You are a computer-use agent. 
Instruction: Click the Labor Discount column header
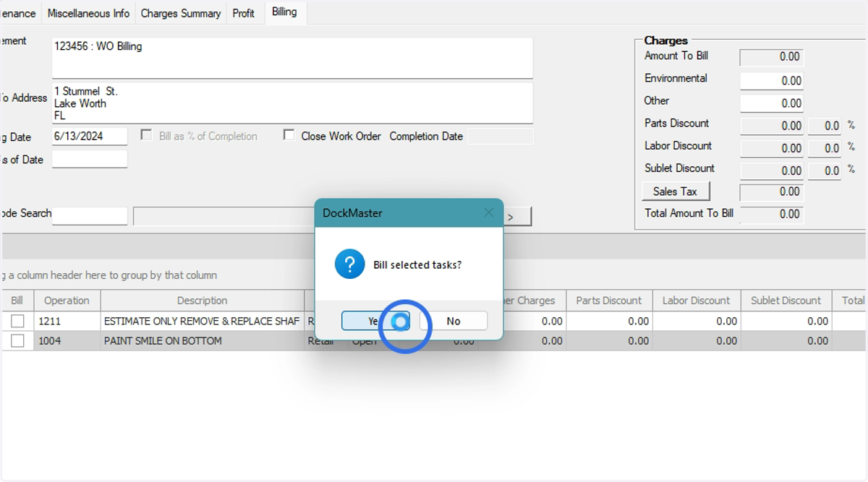697,301
